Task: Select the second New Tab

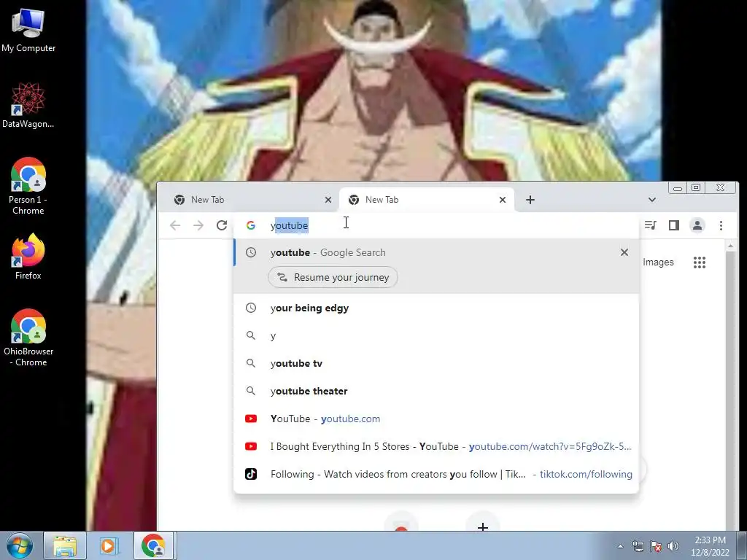Action: pos(426,200)
